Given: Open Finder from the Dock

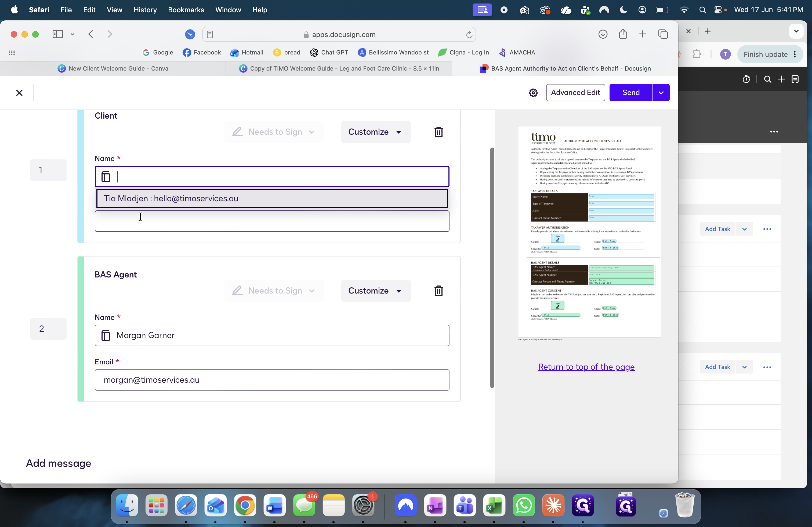Looking at the screenshot, I should coord(127,505).
